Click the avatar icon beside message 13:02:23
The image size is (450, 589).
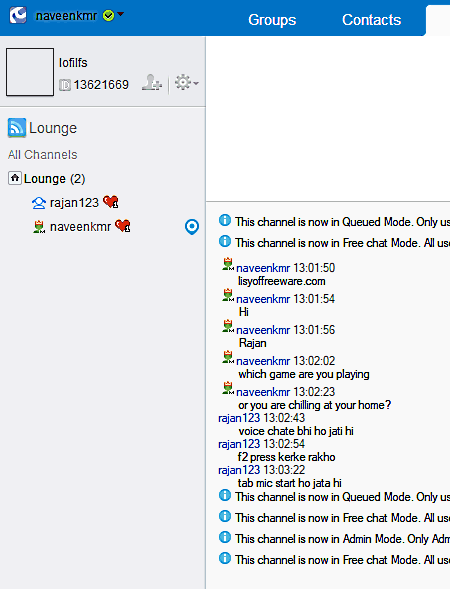pos(228,388)
